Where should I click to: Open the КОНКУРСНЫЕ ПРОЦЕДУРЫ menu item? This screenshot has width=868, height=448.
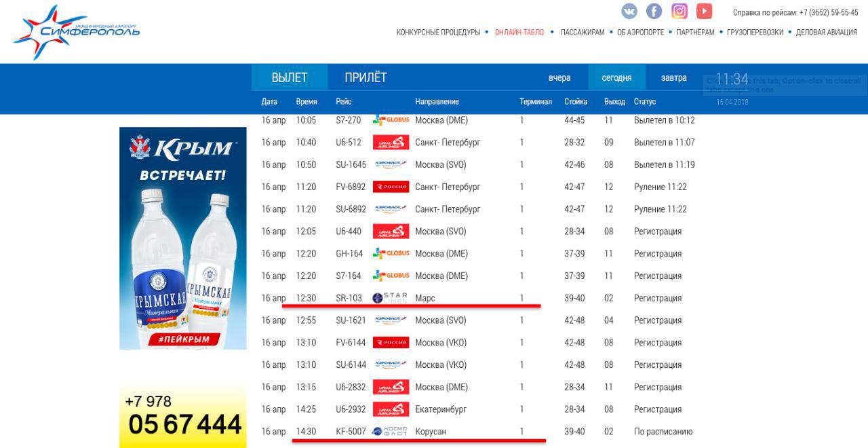(438, 33)
